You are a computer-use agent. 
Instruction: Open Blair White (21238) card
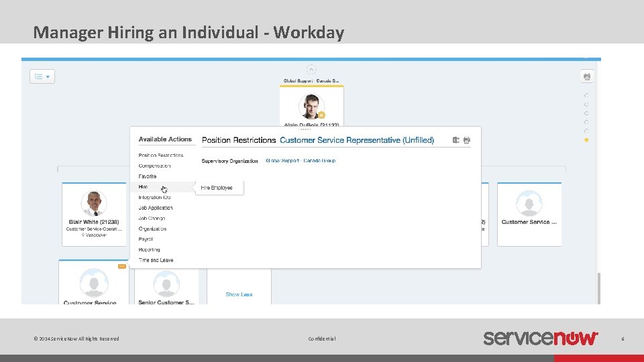(x=94, y=215)
